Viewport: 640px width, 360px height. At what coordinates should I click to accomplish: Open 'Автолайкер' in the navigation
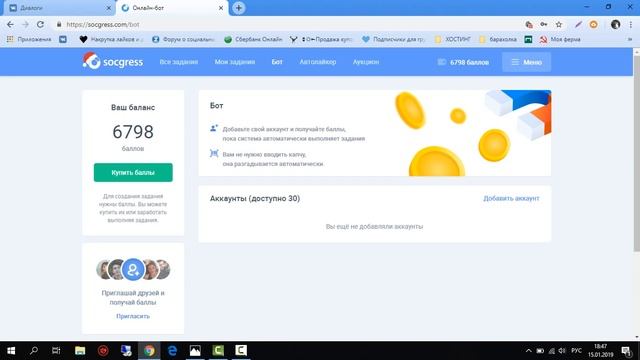click(x=318, y=62)
